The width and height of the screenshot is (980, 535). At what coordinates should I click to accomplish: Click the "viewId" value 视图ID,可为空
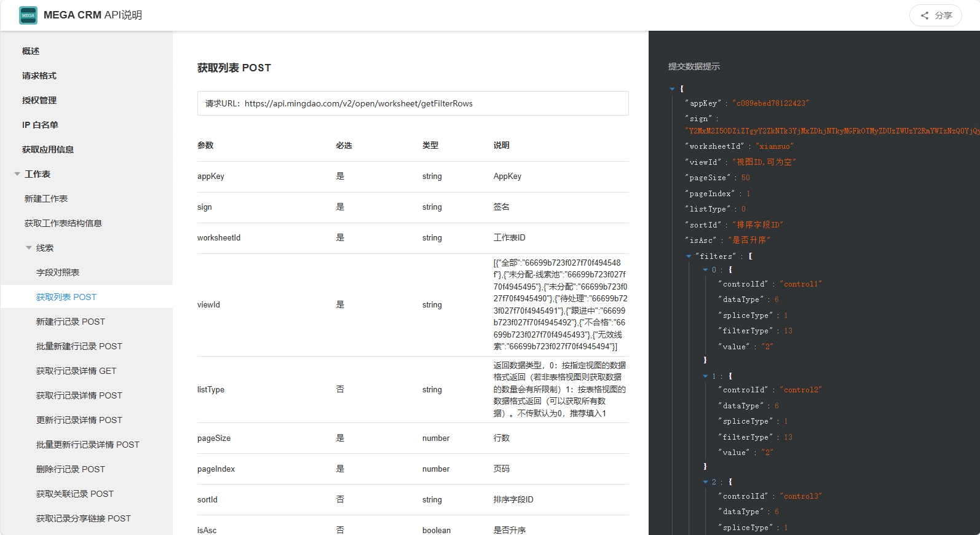pos(764,162)
